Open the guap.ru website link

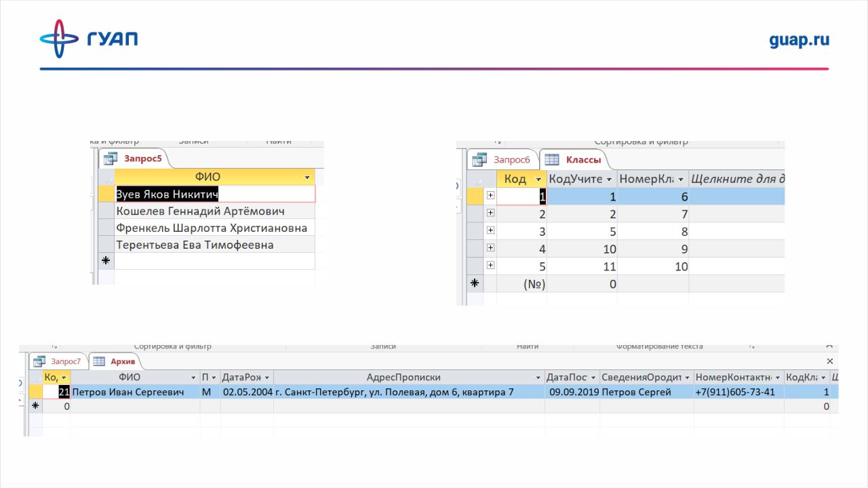click(799, 39)
